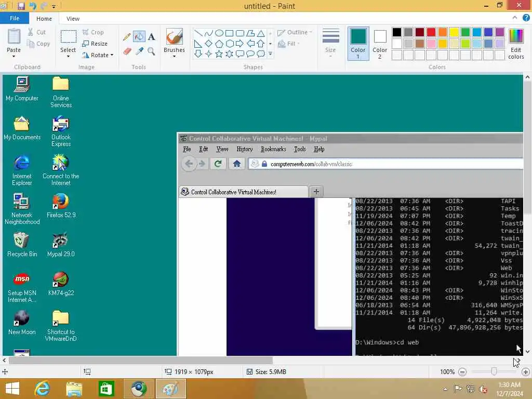Viewport: 532px width, 399px height.
Task: Click the volume icon in system tray
Action: [483, 389]
